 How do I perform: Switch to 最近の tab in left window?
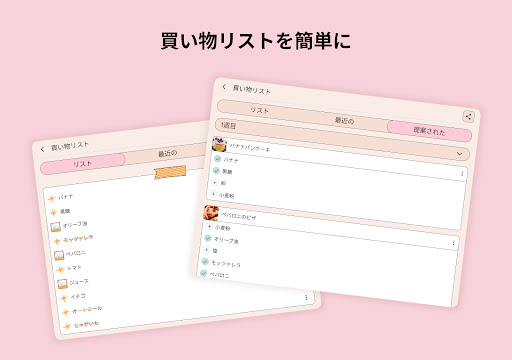click(168, 153)
